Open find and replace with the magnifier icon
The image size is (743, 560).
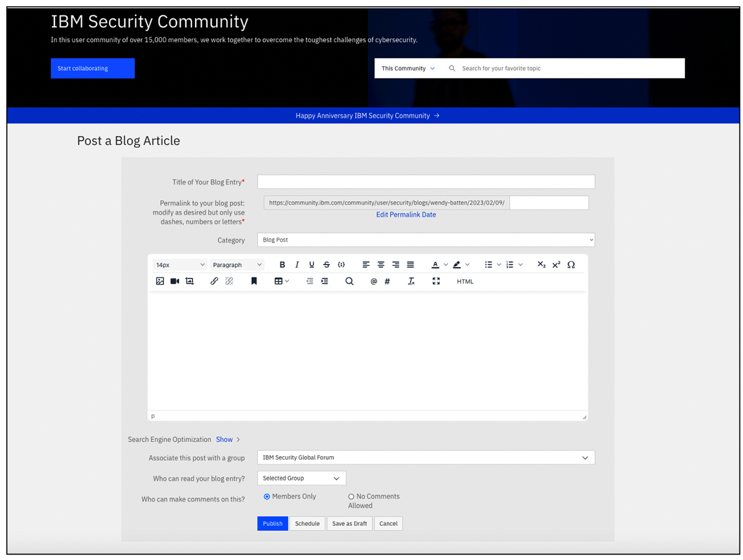[x=349, y=281]
